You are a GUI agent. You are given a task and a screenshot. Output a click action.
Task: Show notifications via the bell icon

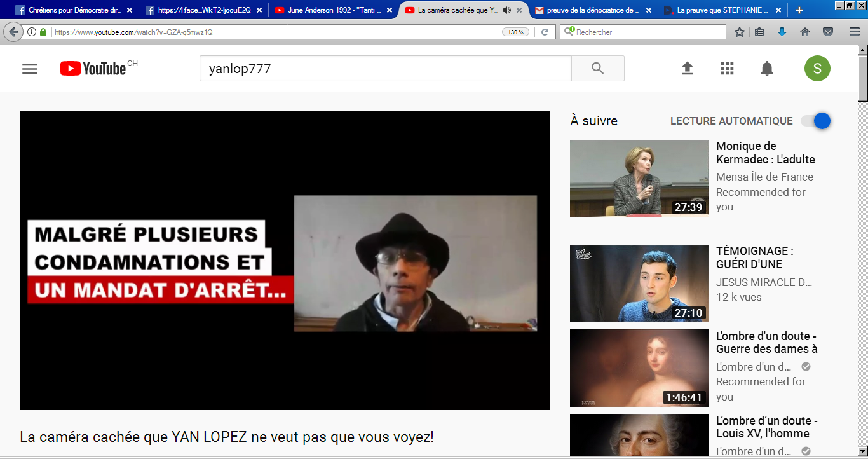click(x=767, y=69)
